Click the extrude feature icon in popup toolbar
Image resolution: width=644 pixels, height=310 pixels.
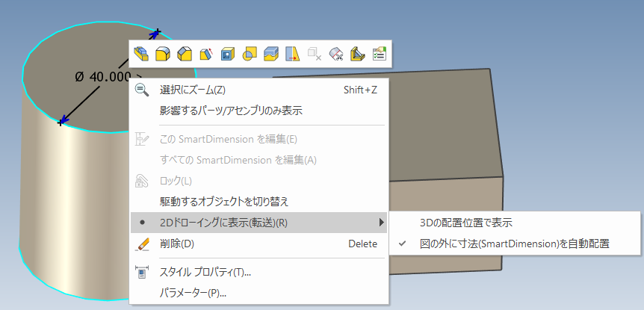click(x=141, y=54)
